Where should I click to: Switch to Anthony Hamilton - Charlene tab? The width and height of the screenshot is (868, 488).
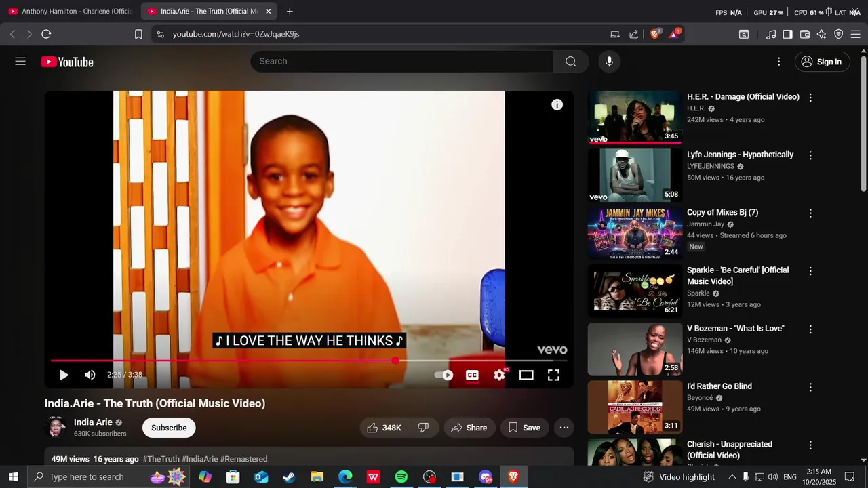click(71, 12)
